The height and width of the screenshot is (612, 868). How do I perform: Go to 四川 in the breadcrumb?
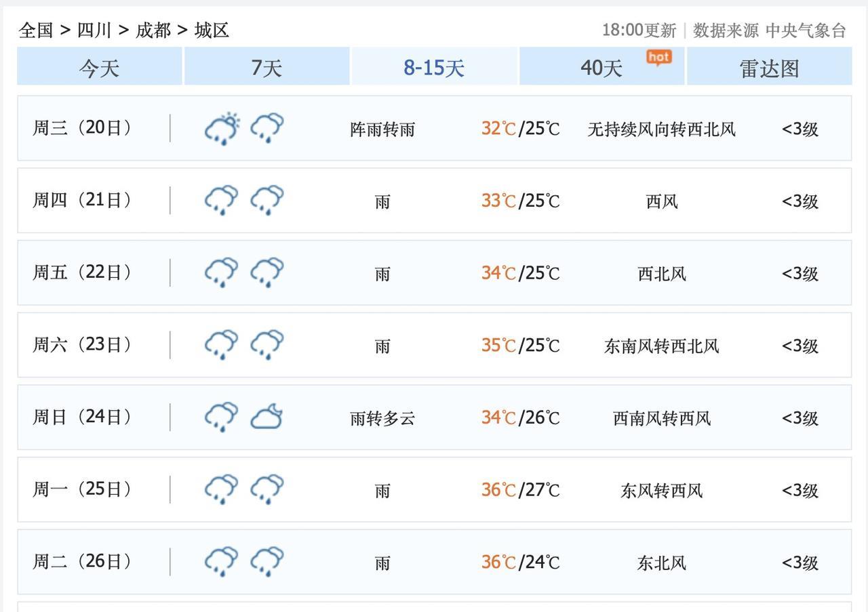pos(94,30)
